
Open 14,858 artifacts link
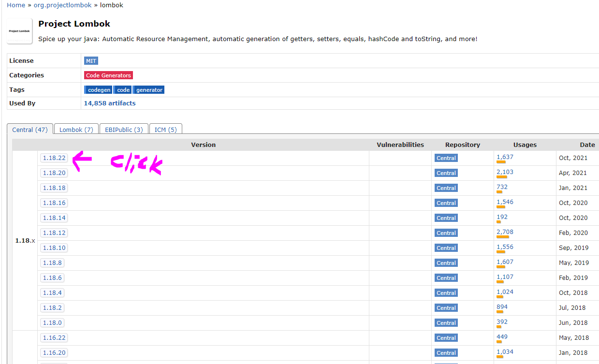110,103
